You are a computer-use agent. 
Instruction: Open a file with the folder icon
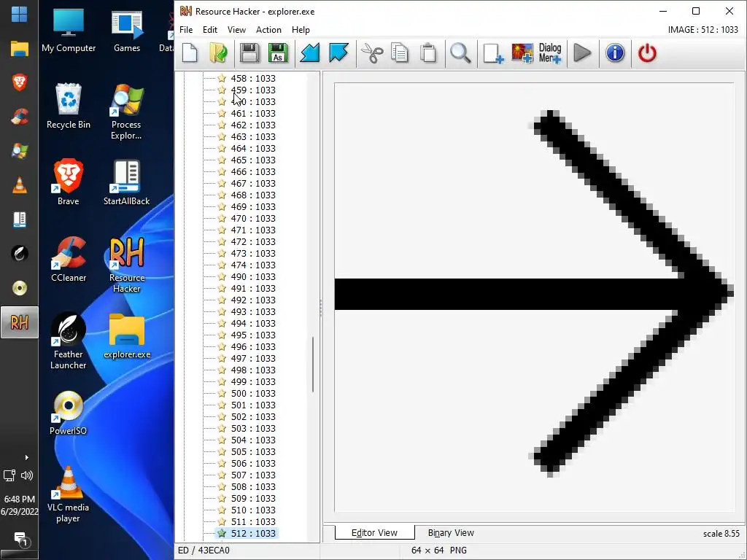(x=219, y=52)
